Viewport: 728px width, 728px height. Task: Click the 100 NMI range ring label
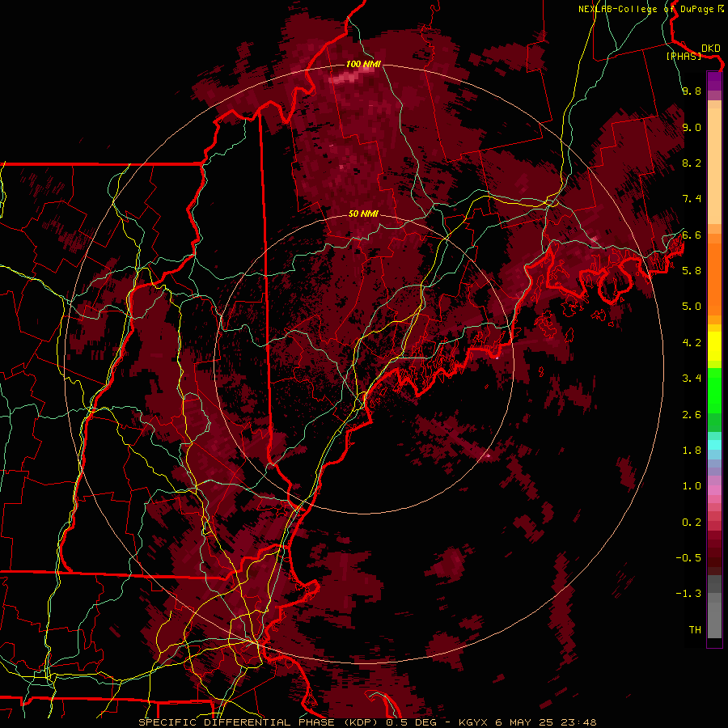(x=363, y=64)
